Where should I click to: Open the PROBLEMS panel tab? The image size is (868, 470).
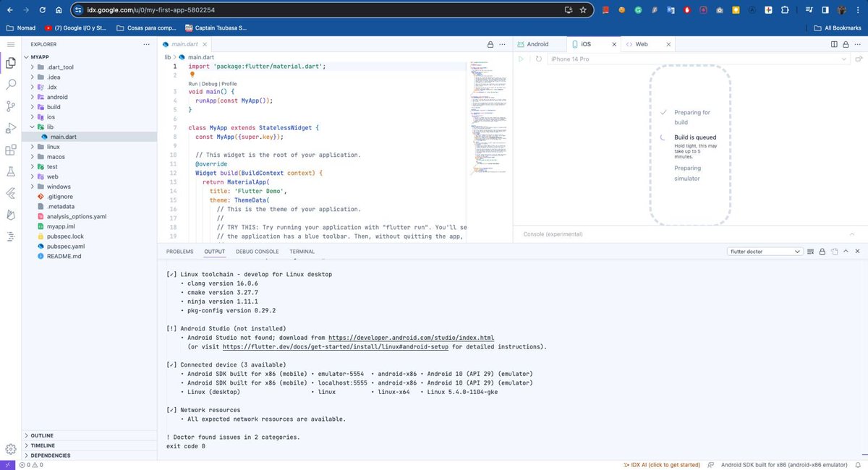click(x=180, y=252)
